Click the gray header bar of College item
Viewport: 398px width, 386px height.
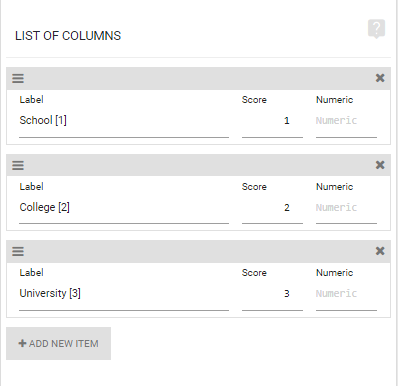tap(198, 165)
